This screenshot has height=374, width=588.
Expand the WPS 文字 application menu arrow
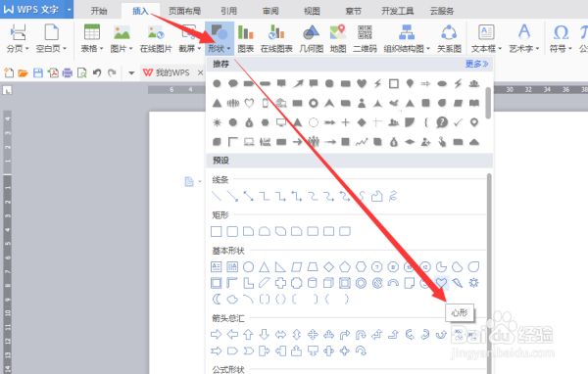coord(69,10)
